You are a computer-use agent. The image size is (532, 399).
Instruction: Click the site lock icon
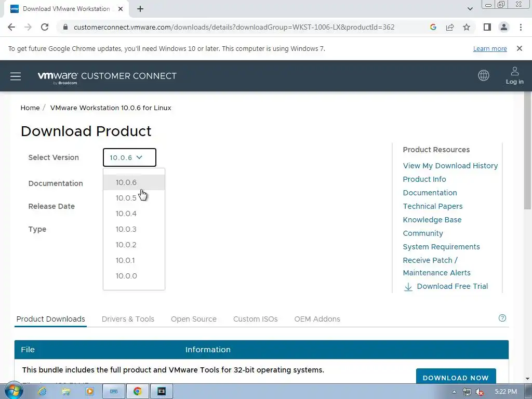tap(65, 27)
